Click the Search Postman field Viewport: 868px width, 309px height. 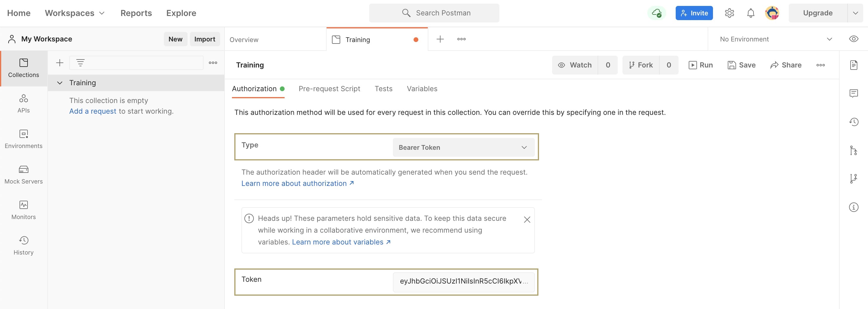click(x=434, y=13)
